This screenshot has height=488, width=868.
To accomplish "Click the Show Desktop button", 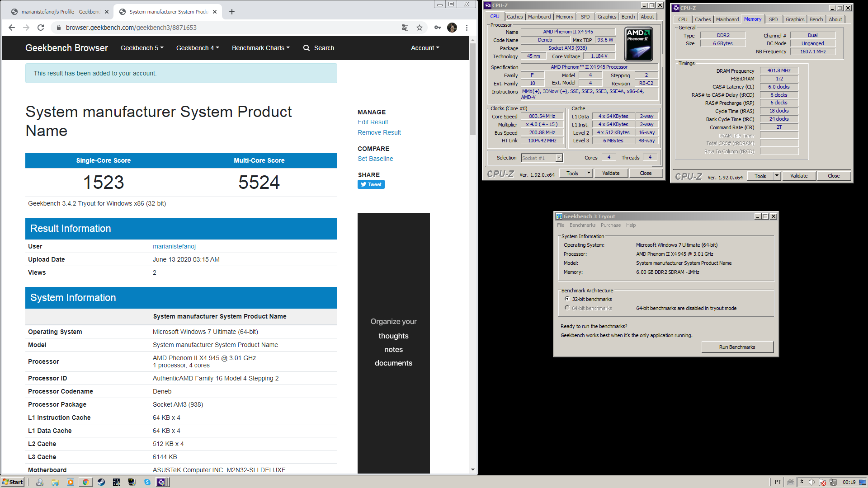I will [x=863, y=482].
